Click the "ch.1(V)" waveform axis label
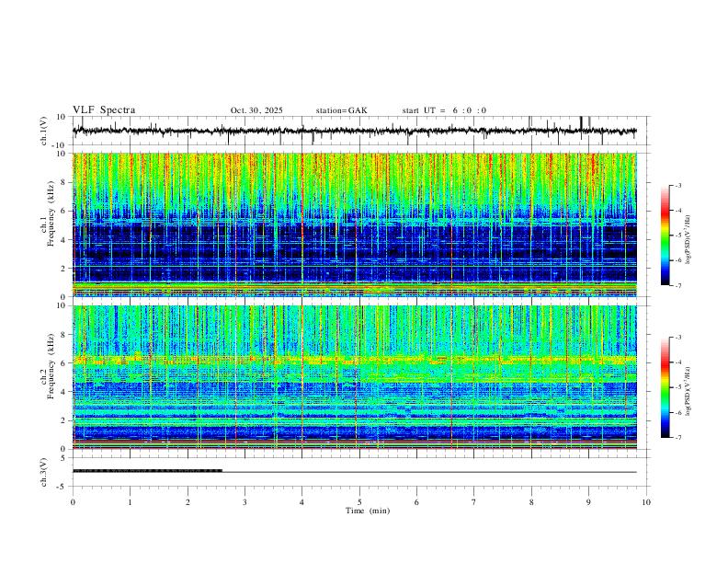This screenshot has height=563, width=728. click(44, 131)
